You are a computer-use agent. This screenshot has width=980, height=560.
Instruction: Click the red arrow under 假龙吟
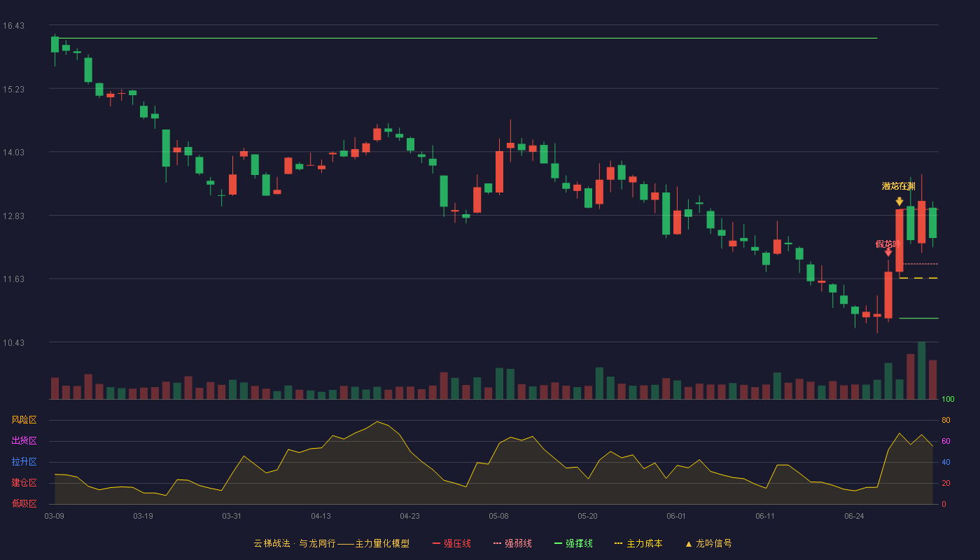click(x=888, y=252)
